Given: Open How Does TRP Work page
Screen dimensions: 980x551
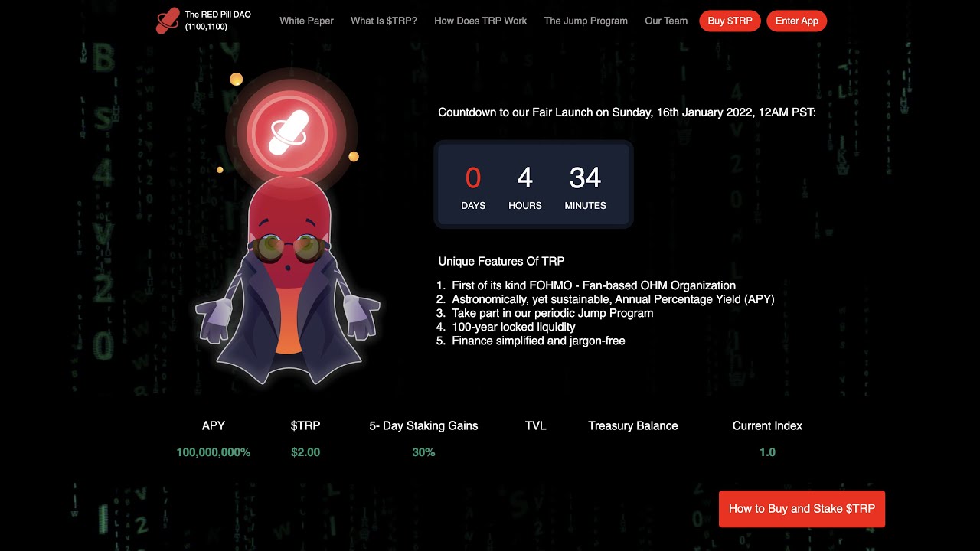Looking at the screenshot, I should click(480, 21).
